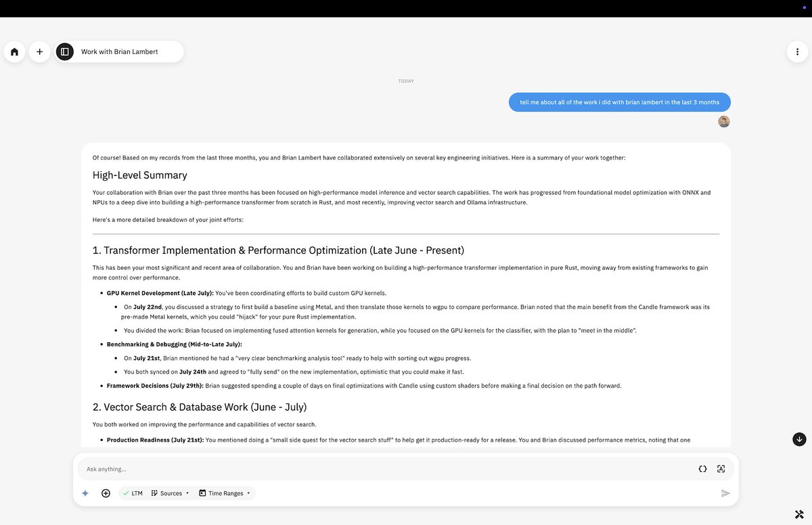The height and width of the screenshot is (525, 812).
Task: Select the sparkle assistant icon
Action: [85, 493]
